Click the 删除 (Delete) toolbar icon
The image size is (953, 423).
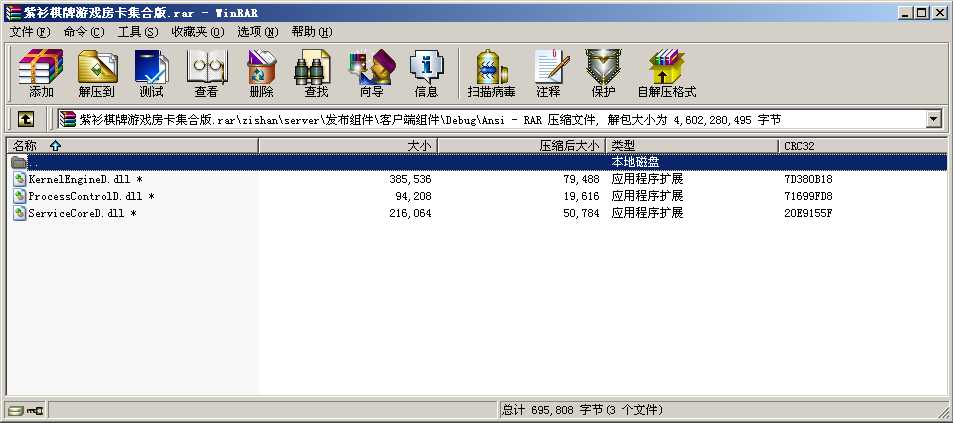coord(261,67)
